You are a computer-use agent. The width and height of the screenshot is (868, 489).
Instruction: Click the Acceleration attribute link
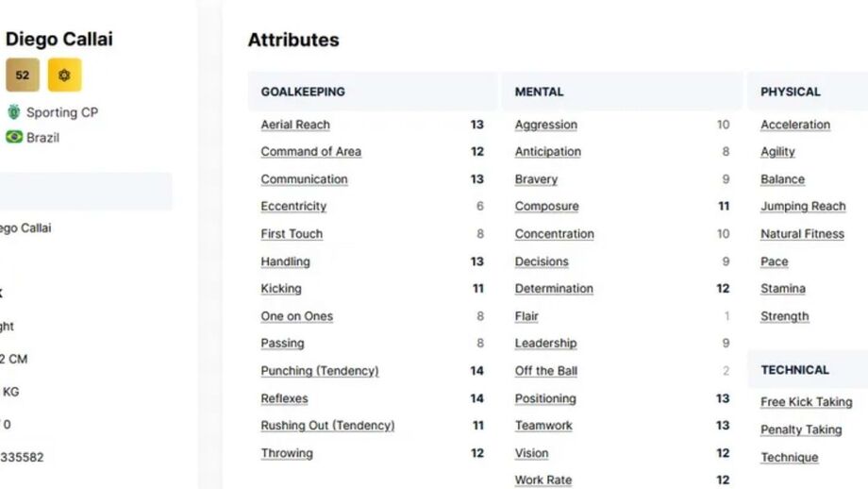(x=795, y=125)
